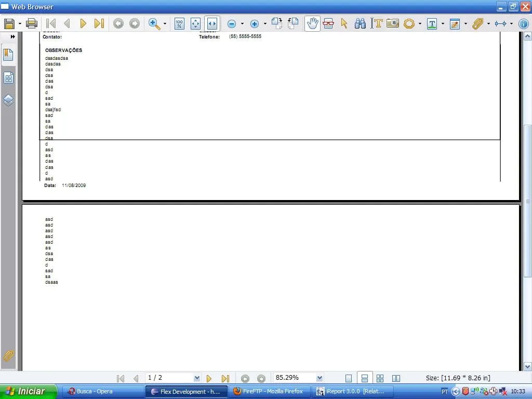Open the Zoom tool dropdown arrow
This screenshot has width=532, height=399.
165,24
